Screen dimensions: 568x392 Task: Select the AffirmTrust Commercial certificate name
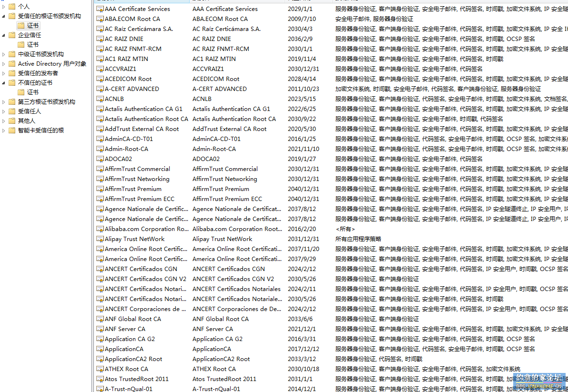pyautogui.click(x=137, y=169)
